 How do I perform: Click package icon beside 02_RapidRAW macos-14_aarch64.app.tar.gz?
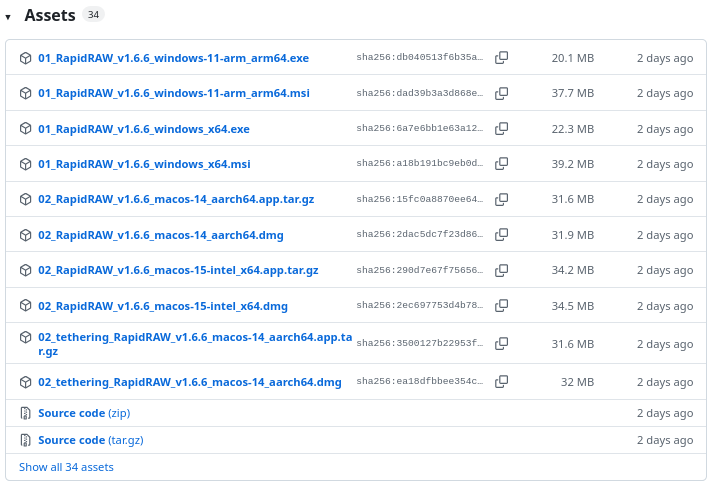tap(25, 199)
